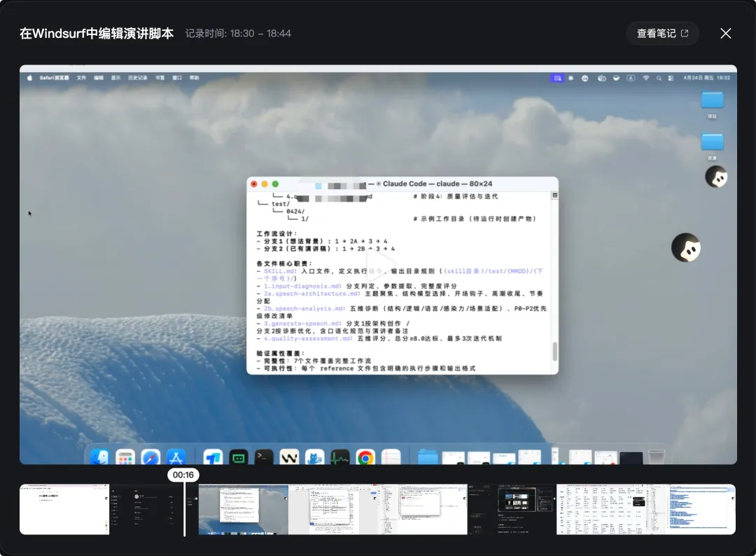Click the 00:16 timeline playhead marker
756x556 pixels.
[x=183, y=475]
